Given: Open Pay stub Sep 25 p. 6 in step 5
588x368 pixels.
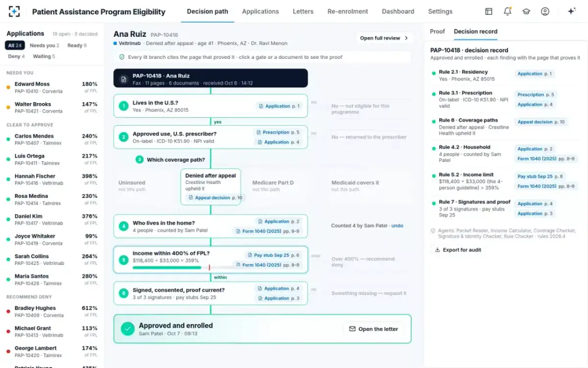Looking at the screenshot, I should [x=273, y=255].
